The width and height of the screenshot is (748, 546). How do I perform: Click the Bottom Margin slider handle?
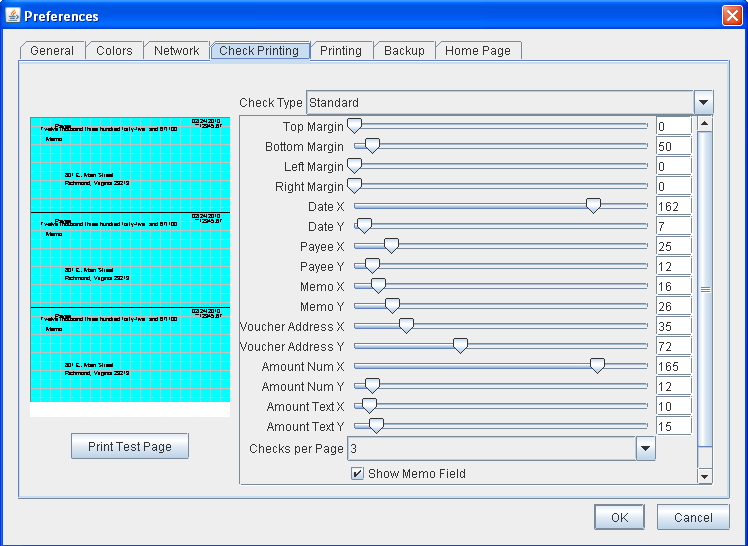[x=372, y=146]
